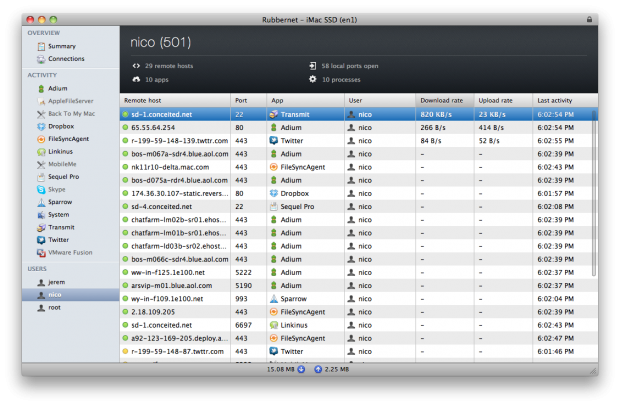Select ww-in-f125.1e100.net host row

point(359,272)
